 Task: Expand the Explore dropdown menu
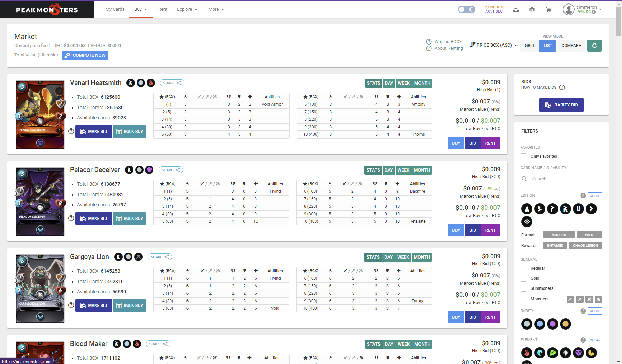pos(187,9)
